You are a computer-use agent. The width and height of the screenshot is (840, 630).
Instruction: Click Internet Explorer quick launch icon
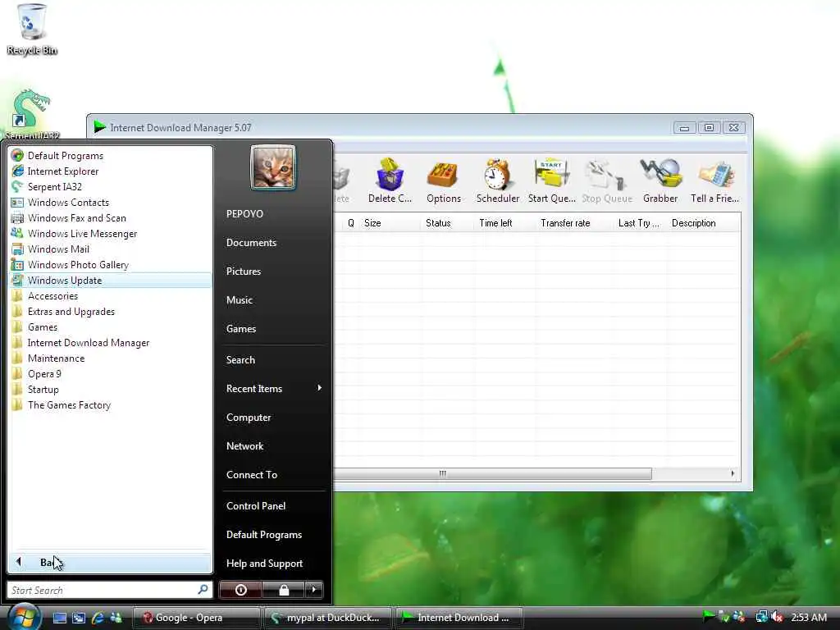pos(98,618)
